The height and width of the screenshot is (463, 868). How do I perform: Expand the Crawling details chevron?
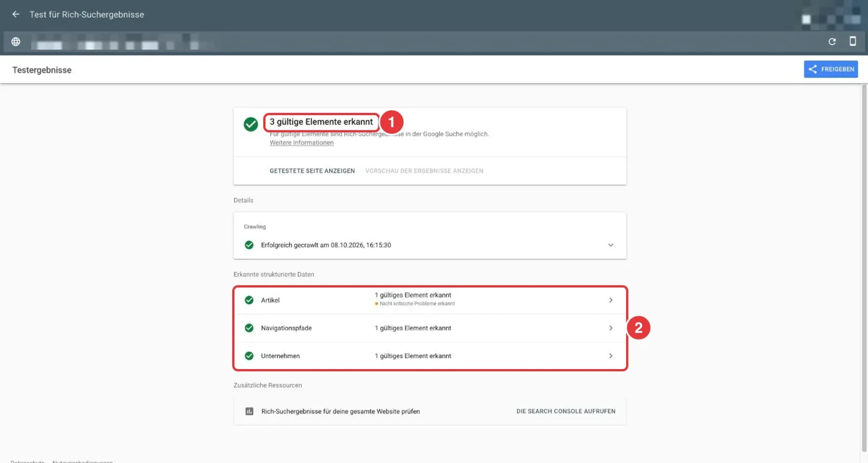[x=611, y=245]
